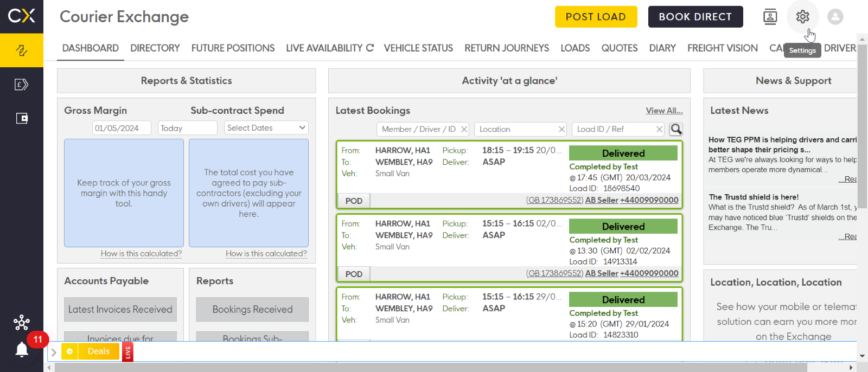This screenshot has width=868, height=372.
Task: Open the Diary tab
Action: coord(662,48)
